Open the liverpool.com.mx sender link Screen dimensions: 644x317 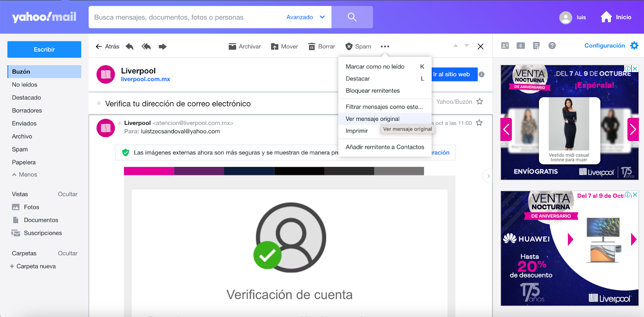pos(145,79)
